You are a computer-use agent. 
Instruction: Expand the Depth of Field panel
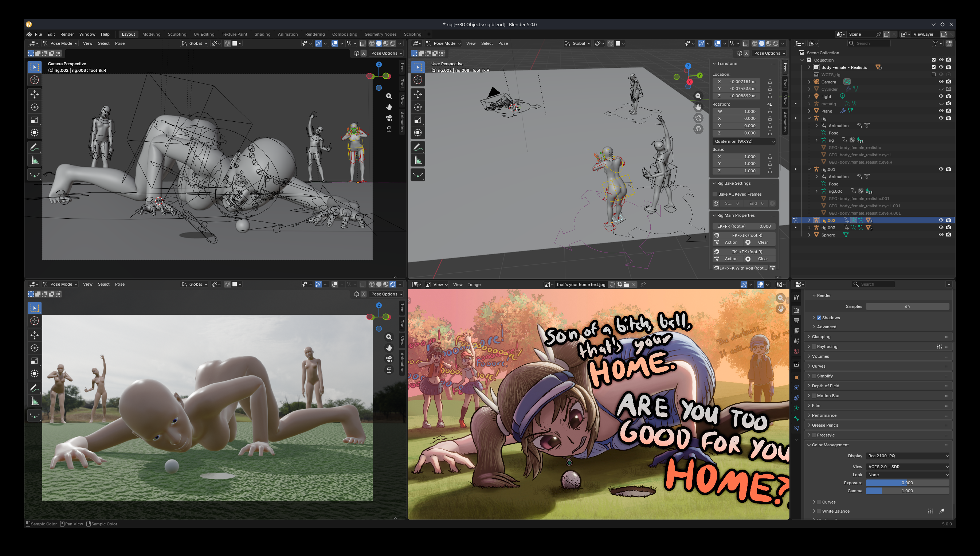pos(825,386)
